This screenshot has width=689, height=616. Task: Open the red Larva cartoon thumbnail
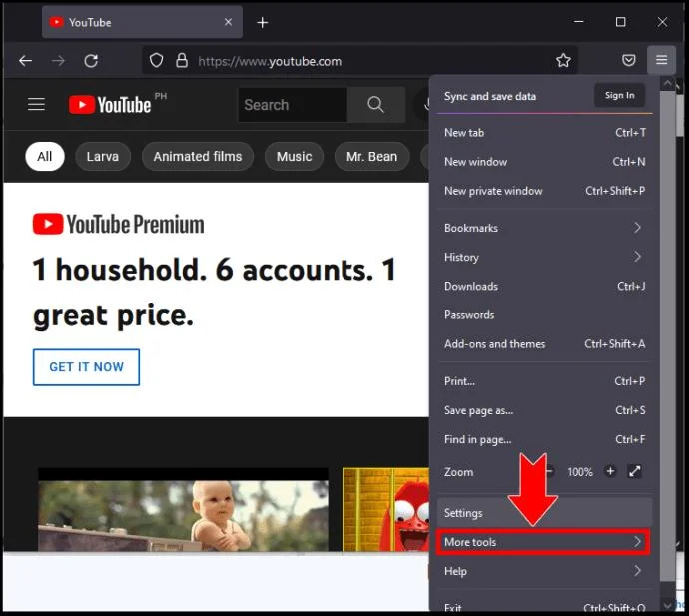coord(385,509)
